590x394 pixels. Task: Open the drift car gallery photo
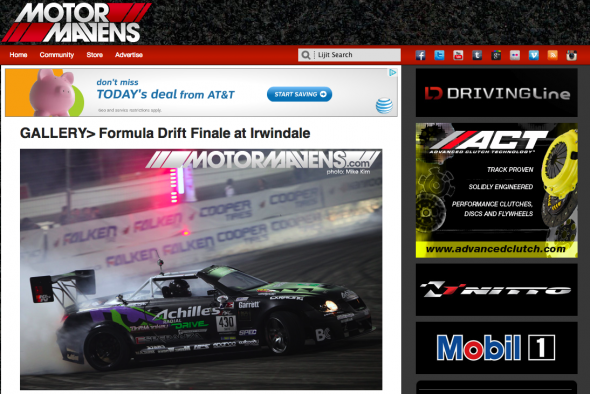(201, 269)
